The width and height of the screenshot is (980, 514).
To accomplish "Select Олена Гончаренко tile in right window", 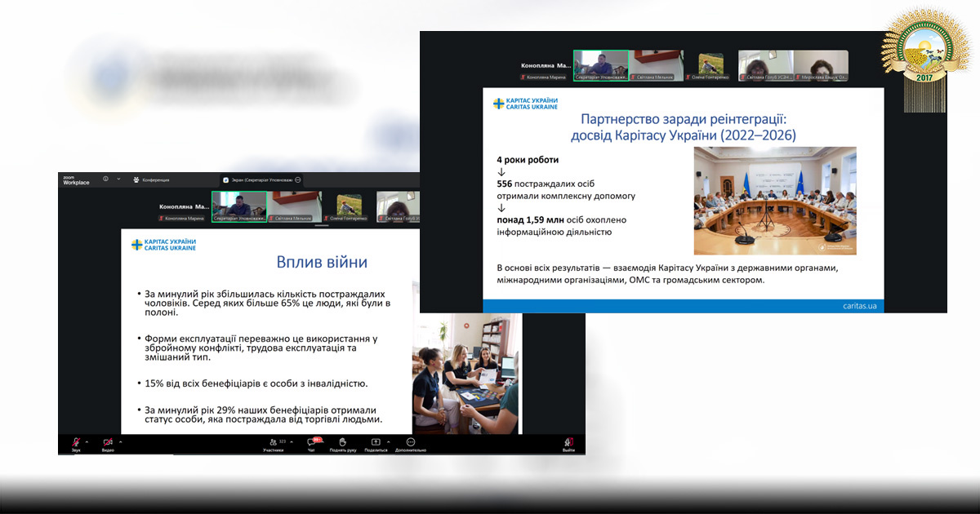I will (x=710, y=65).
